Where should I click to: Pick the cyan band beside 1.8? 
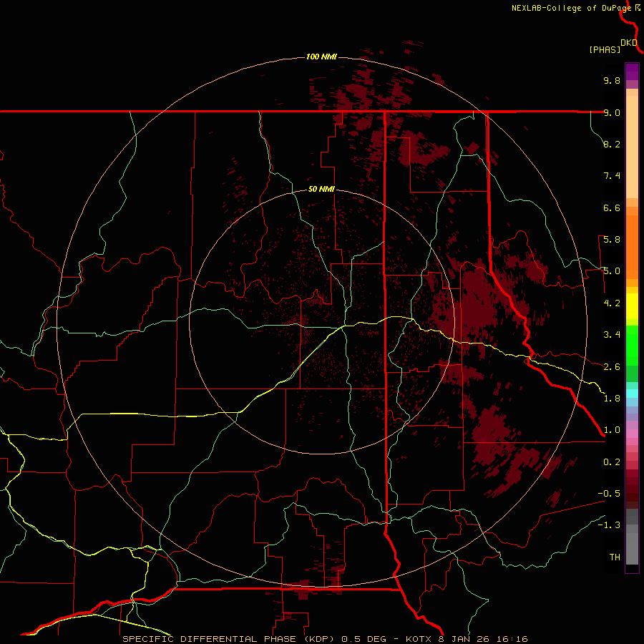(x=632, y=393)
